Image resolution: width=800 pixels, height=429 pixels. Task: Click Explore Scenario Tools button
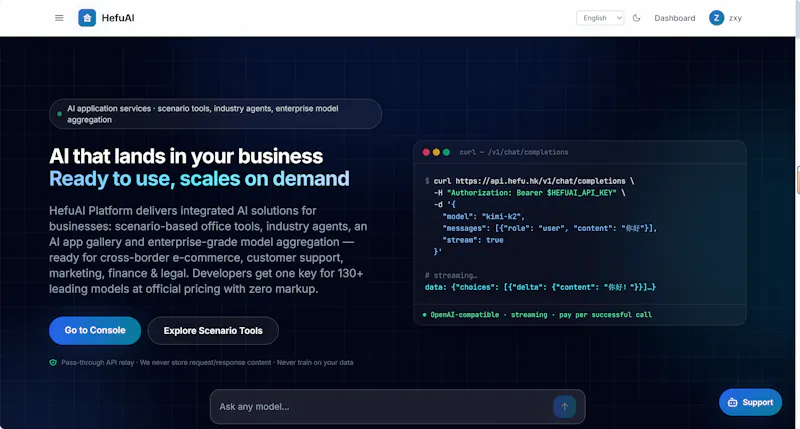click(x=213, y=331)
